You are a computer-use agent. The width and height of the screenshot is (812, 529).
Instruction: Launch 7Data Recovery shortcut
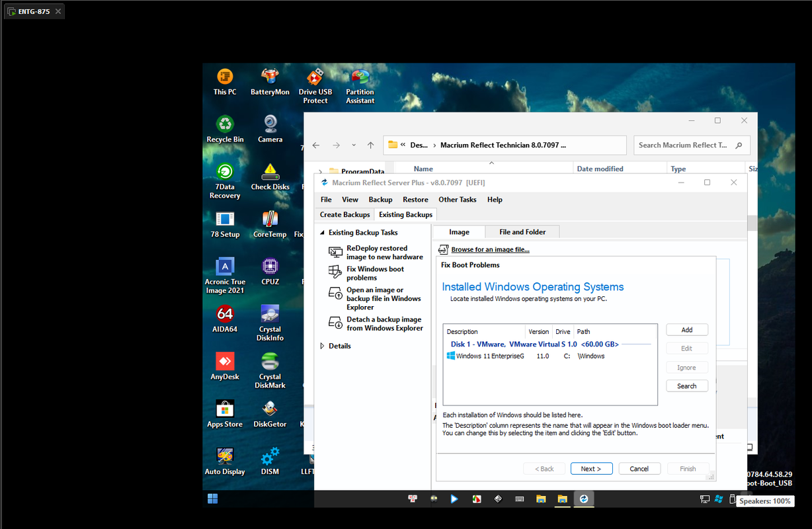click(225, 181)
